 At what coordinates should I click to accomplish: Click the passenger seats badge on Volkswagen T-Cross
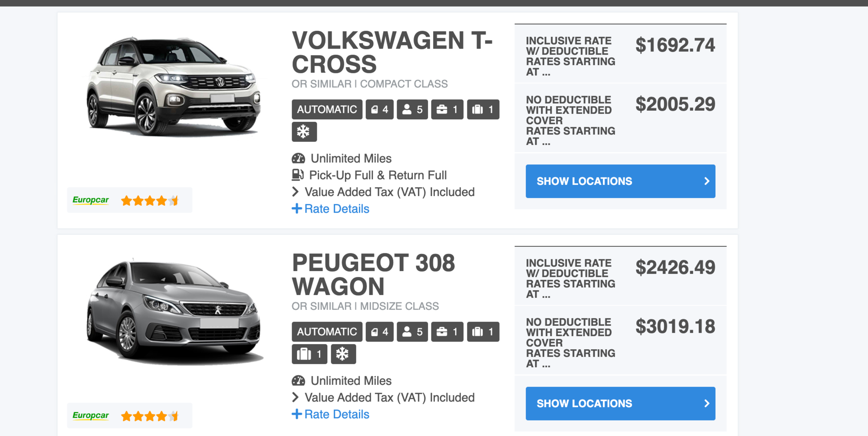(x=412, y=109)
